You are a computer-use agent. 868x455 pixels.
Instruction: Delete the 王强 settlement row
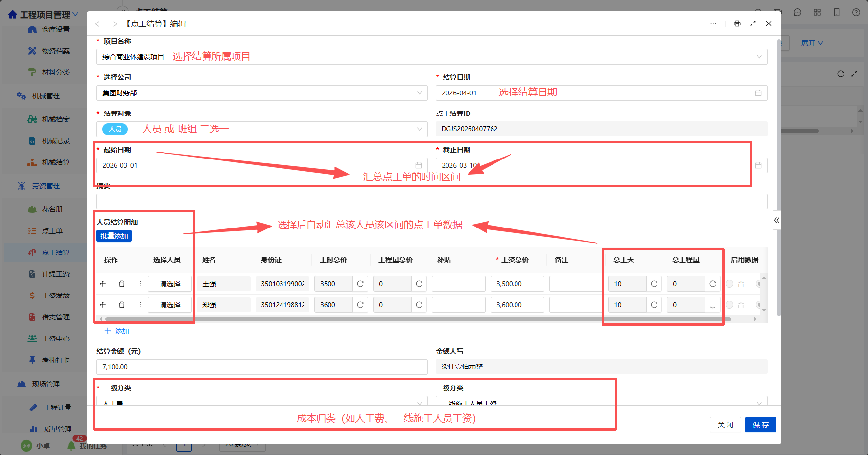click(x=122, y=284)
